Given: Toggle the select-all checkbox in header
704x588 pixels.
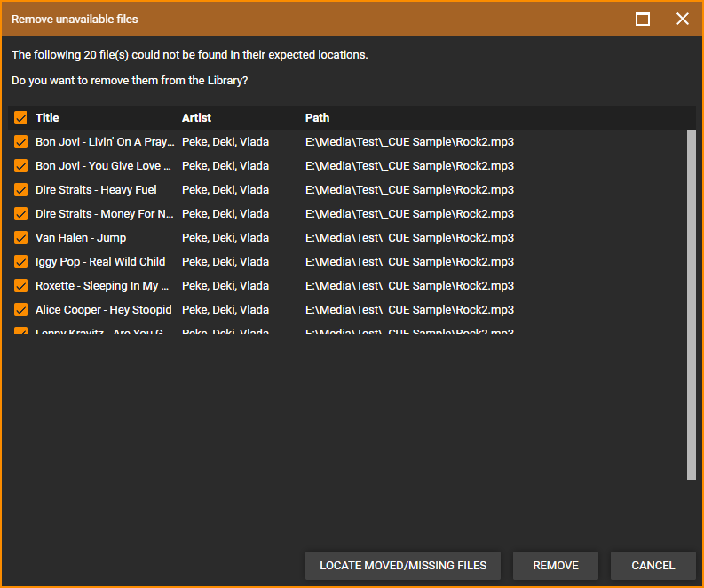Looking at the screenshot, I should click(x=20, y=118).
